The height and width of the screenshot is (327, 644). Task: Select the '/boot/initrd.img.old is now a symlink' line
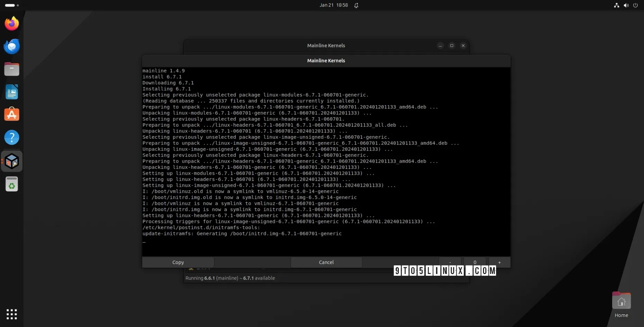[250, 197]
